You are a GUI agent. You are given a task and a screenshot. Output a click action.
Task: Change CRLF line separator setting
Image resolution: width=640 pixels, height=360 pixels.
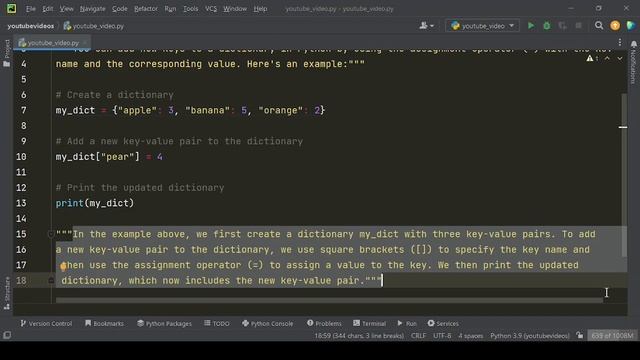[x=418, y=336]
